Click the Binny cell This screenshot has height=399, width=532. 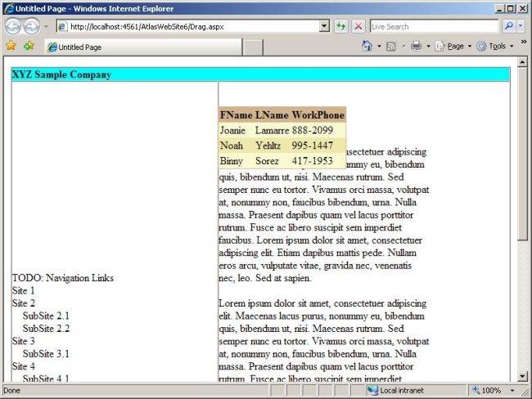click(232, 161)
